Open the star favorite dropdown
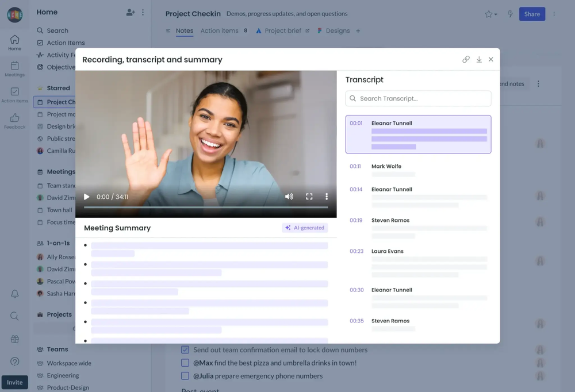 [x=491, y=14]
